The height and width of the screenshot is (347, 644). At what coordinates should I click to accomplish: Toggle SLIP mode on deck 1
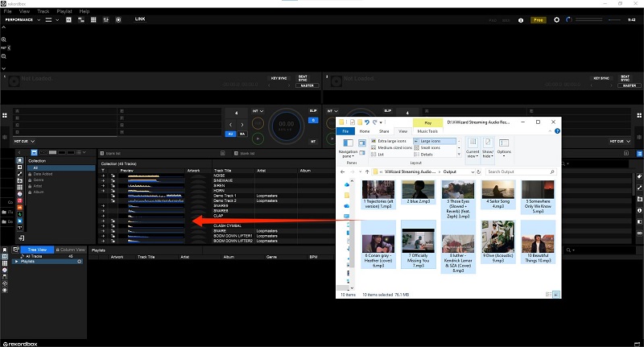(313, 111)
